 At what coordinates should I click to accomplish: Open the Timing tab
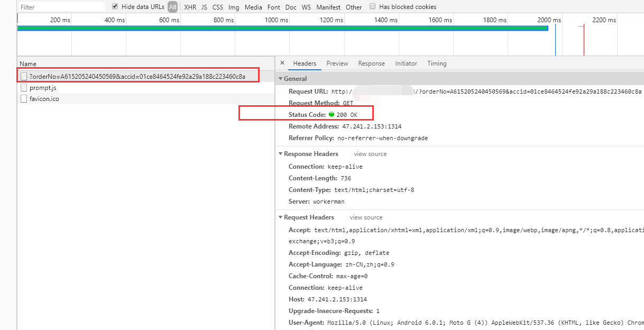437,63
